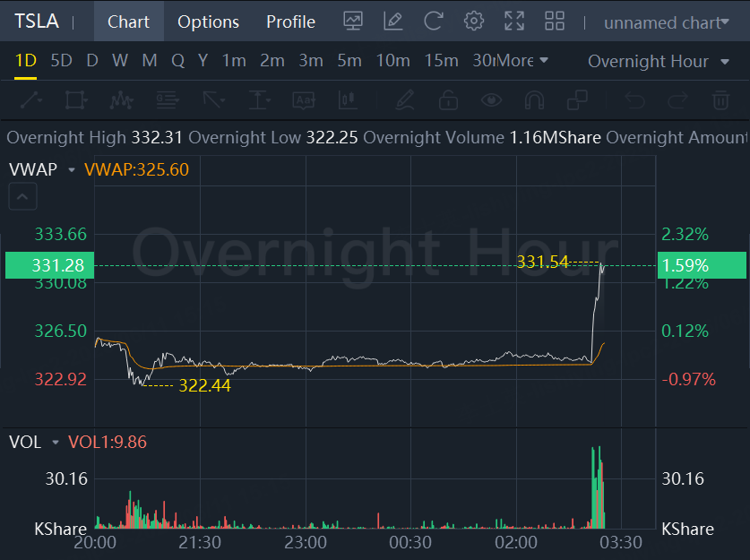This screenshot has width=750, height=560.
Task: Open the Overnight Hour session dropdown
Action: pyautogui.click(x=659, y=61)
